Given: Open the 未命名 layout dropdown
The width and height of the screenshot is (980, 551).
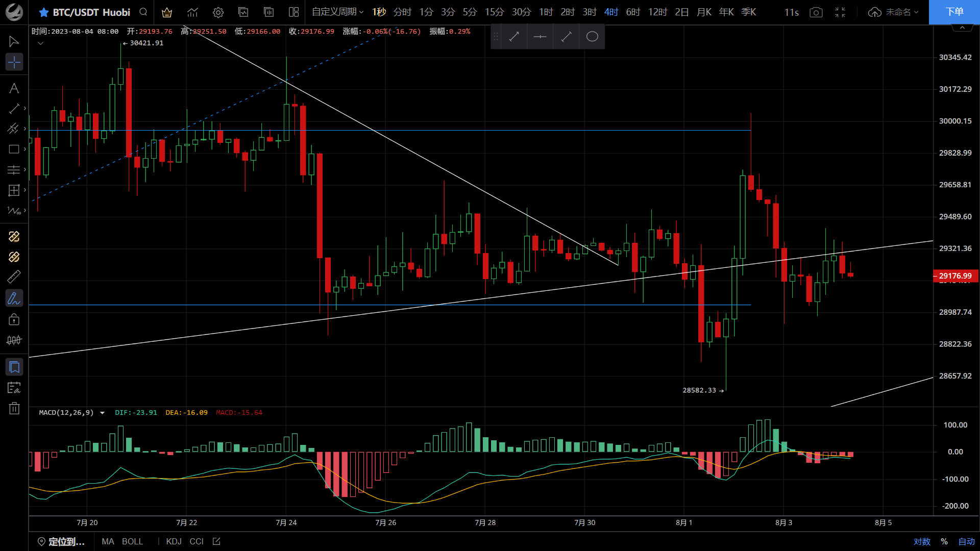Looking at the screenshot, I should [x=899, y=12].
